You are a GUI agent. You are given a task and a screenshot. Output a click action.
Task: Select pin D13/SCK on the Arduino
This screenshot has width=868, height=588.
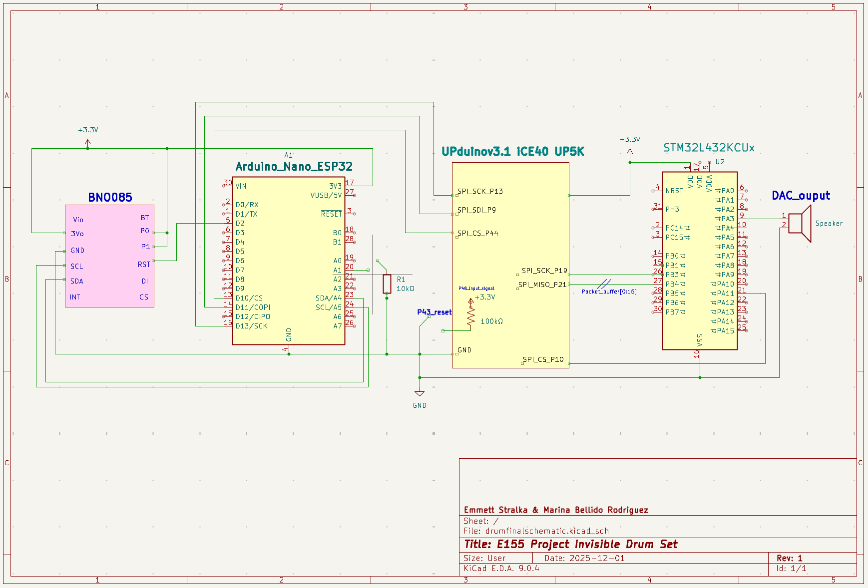pos(252,325)
